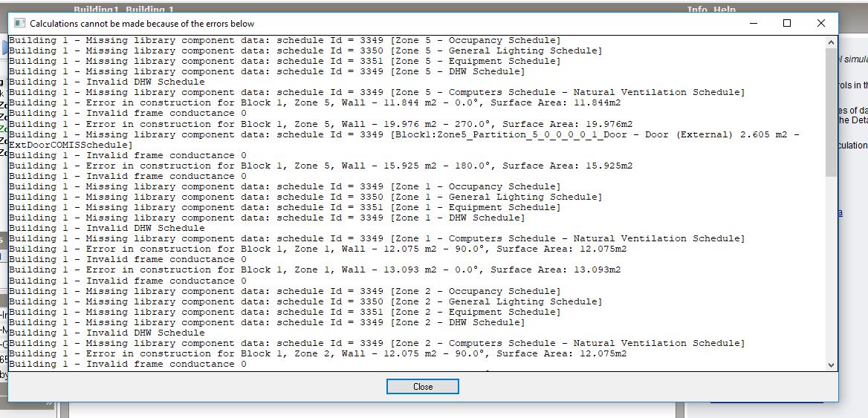Select the 'Zone 5 - Equipment Schedule' error line

pos(285,62)
